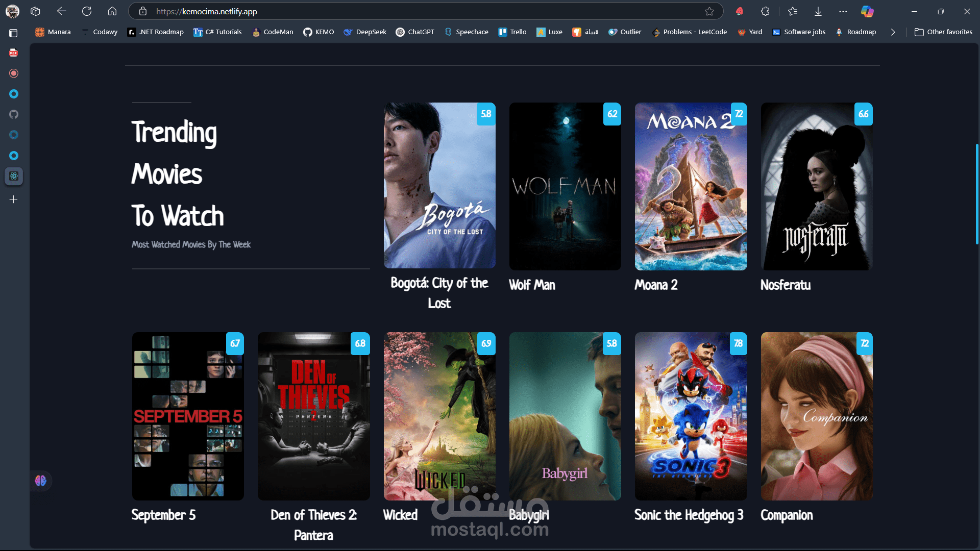The width and height of the screenshot is (980, 551).
Task: Click the page vertical scrollbar
Action: [x=977, y=194]
